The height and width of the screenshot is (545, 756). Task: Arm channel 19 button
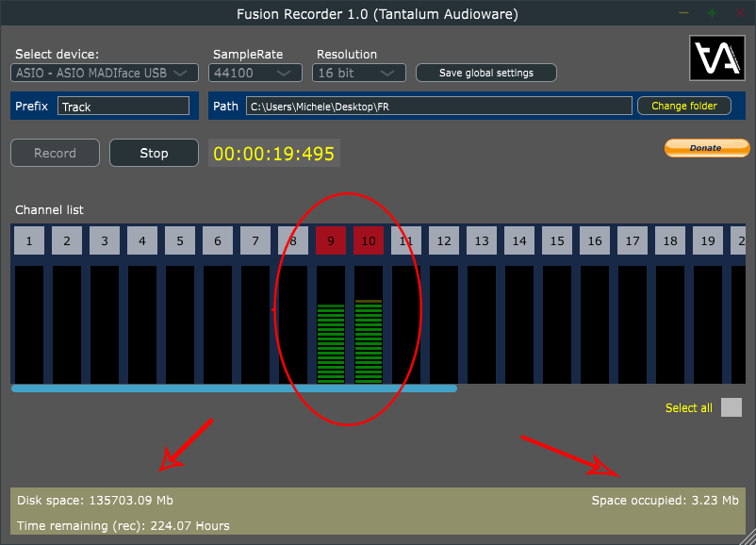[708, 240]
